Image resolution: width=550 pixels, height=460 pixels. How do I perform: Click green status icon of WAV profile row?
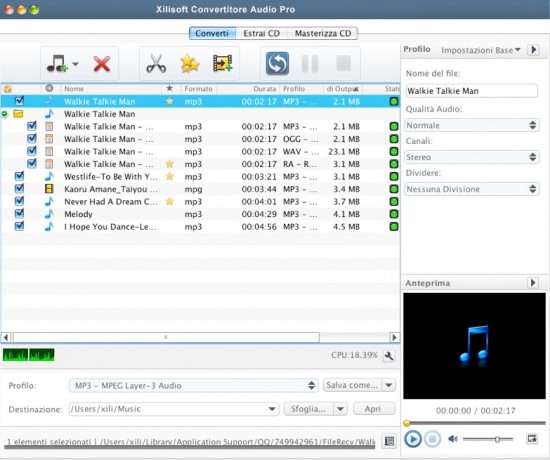coord(394,152)
